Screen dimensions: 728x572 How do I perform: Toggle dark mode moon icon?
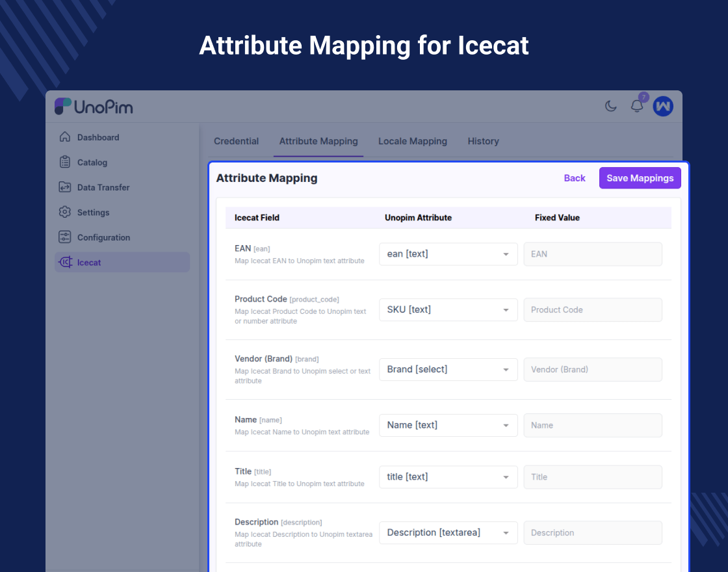click(x=610, y=107)
